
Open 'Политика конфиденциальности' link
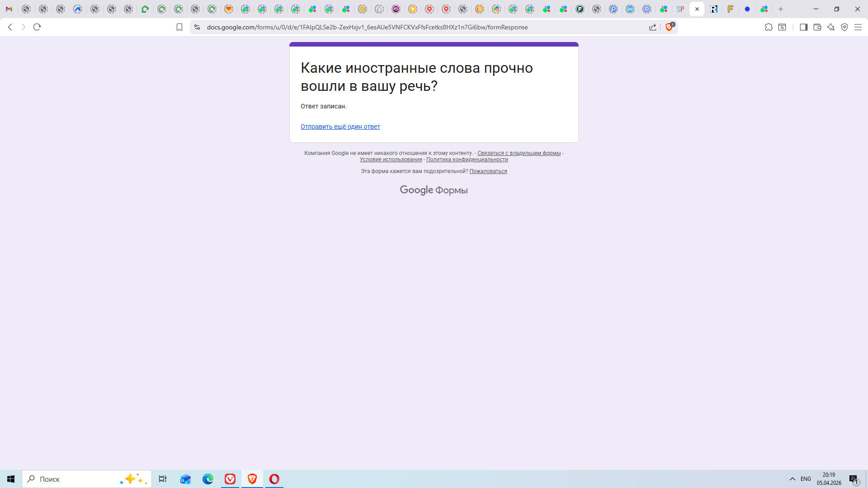coord(467,160)
